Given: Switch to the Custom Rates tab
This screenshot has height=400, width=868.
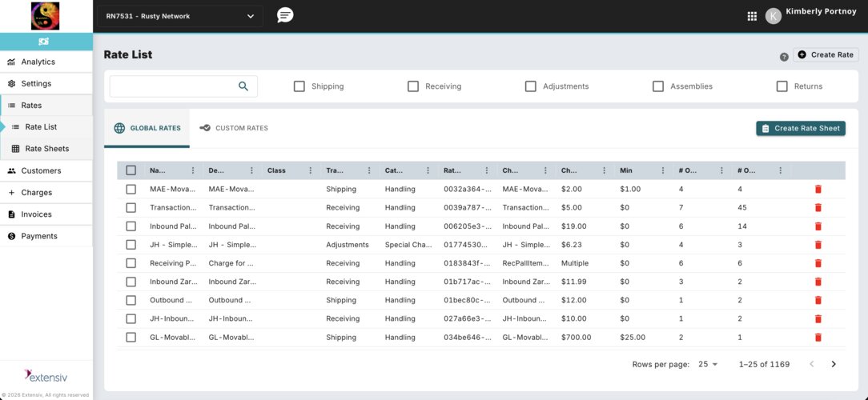Looking at the screenshot, I should coord(234,128).
